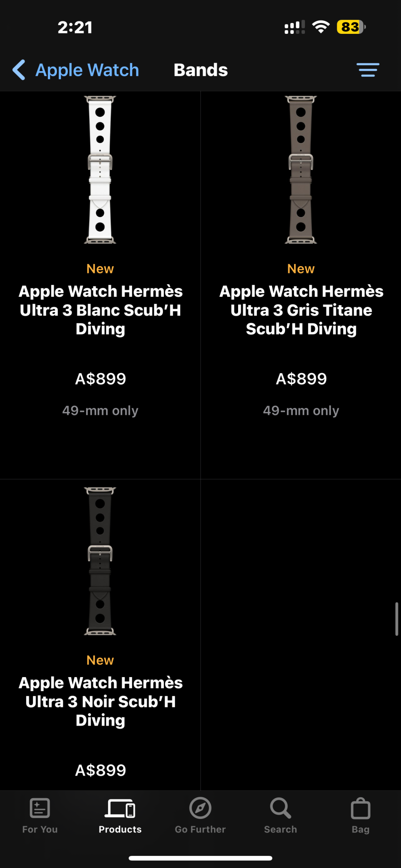Open the Noir Scub'H Diving band image
401x868 pixels.
[100, 561]
